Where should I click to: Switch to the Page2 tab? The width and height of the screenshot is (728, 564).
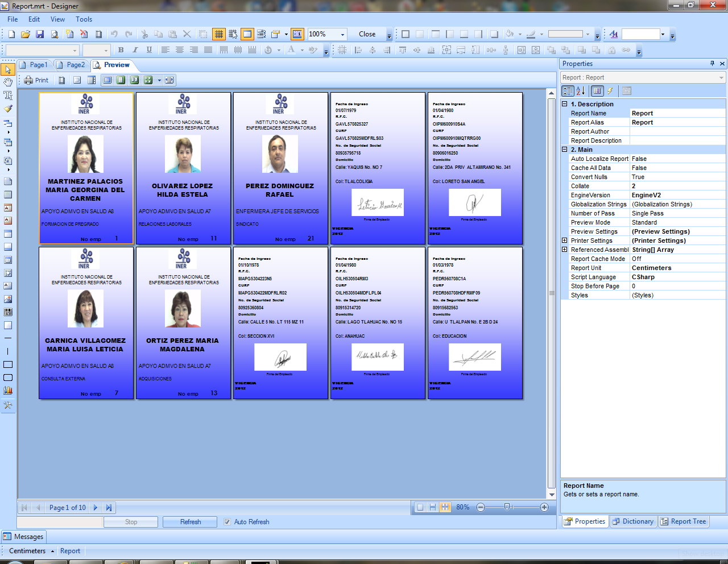pos(71,65)
